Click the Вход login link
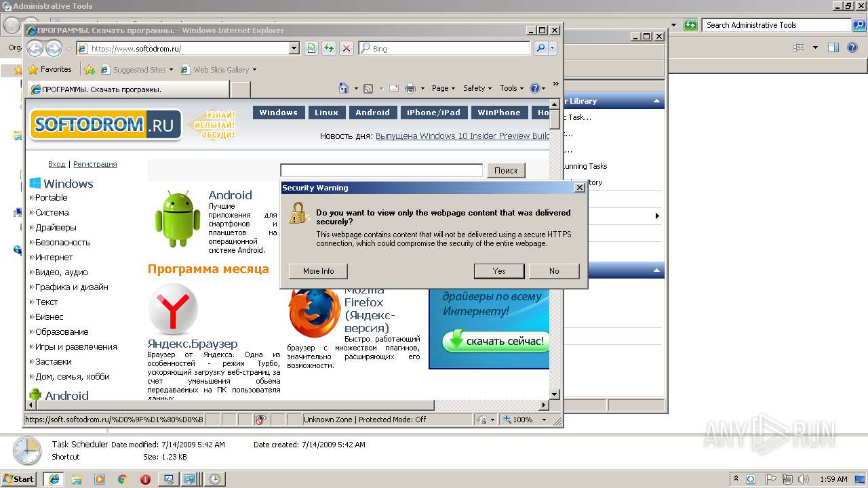The height and width of the screenshot is (488, 868). [57, 164]
